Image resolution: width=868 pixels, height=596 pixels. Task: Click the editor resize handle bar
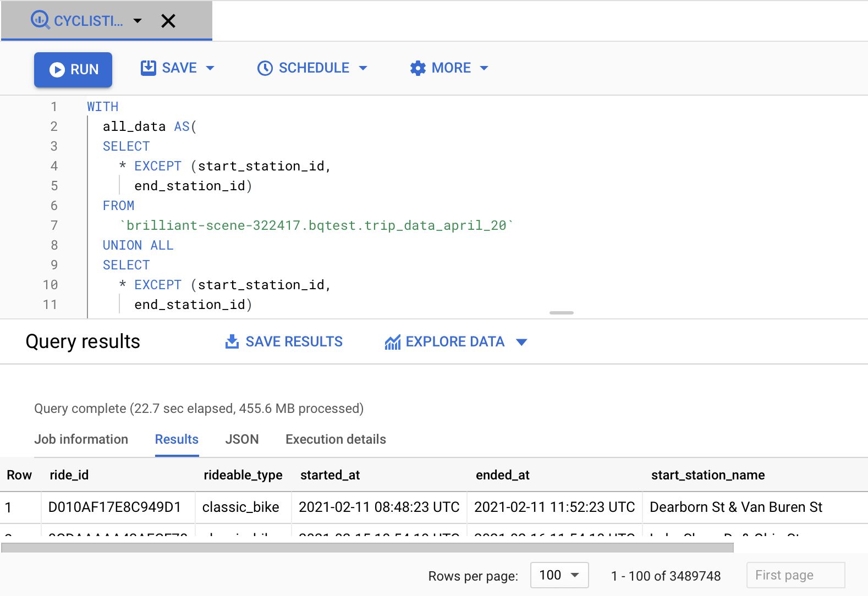[x=561, y=313]
